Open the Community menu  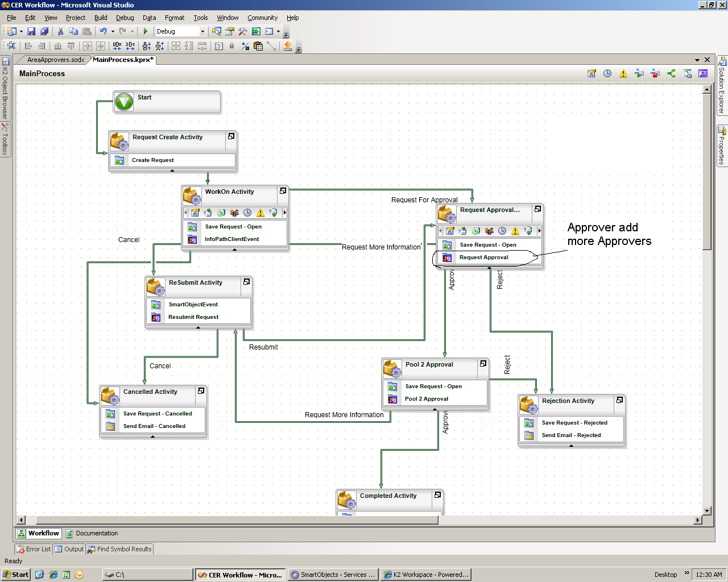(262, 18)
